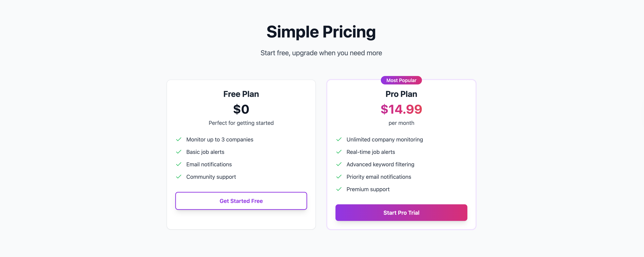Click the $14.99 price text
This screenshot has width=644, height=257.
pyautogui.click(x=401, y=109)
